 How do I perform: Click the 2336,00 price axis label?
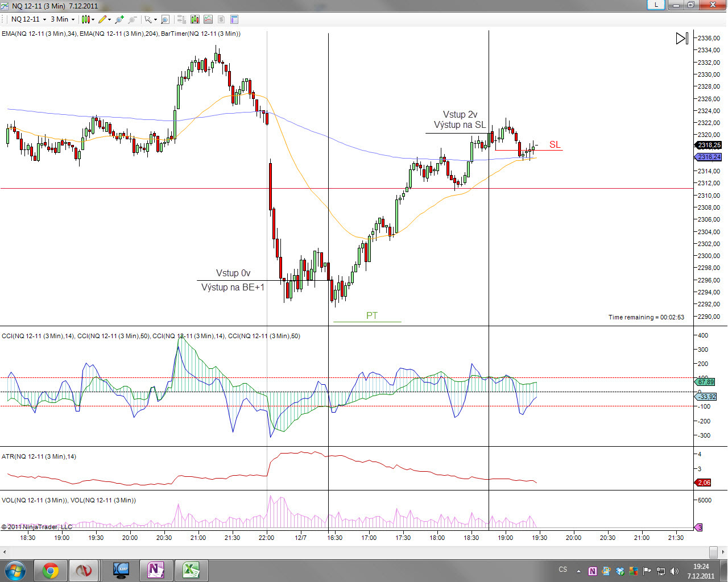click(709, 38)
